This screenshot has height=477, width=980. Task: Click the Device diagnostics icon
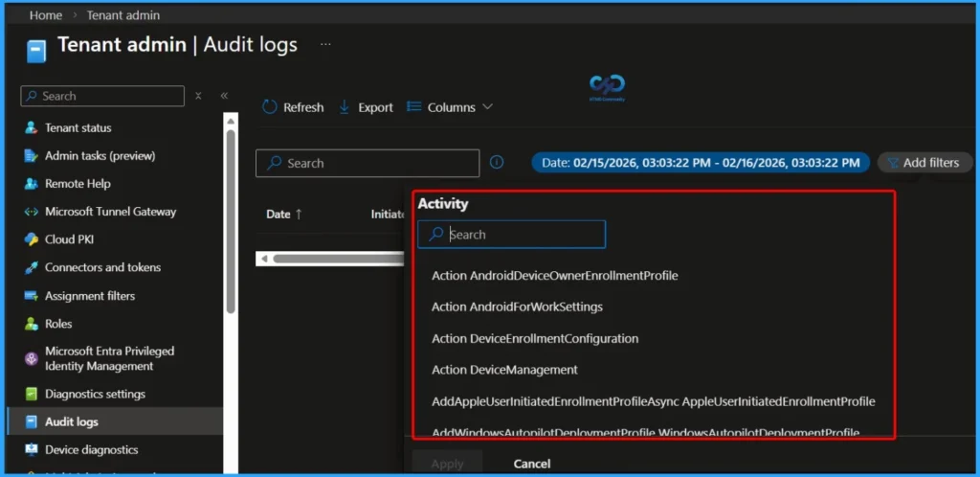point(32,450)
